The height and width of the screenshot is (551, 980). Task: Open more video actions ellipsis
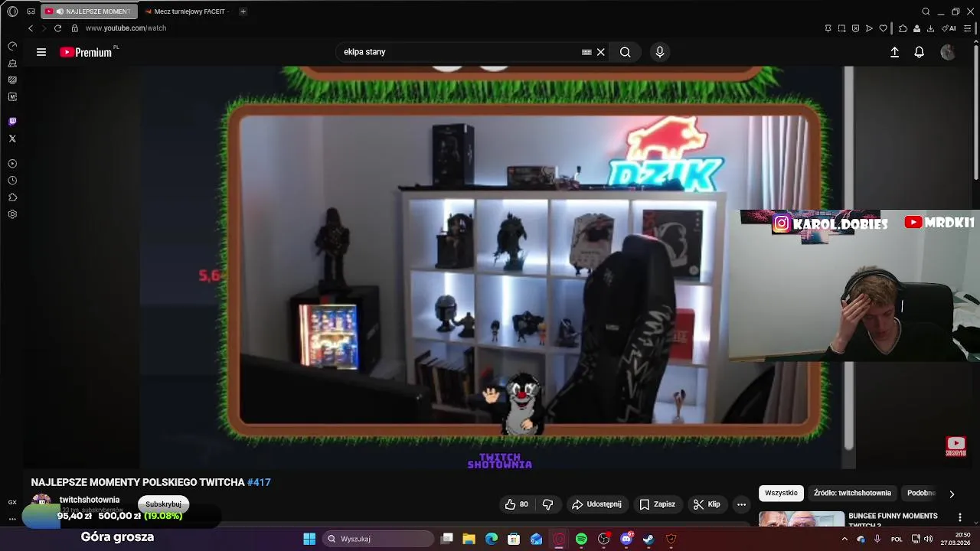(x=741, y=504)
